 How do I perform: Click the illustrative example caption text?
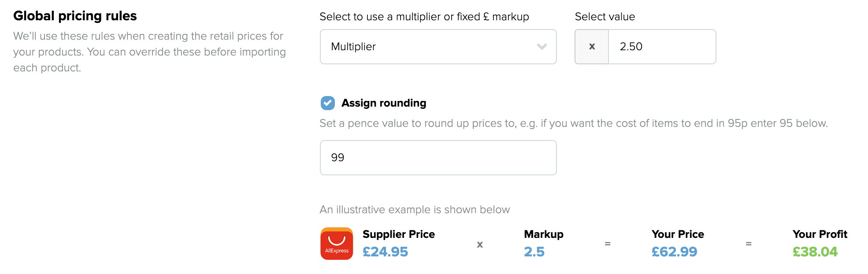tap(415, 210)
